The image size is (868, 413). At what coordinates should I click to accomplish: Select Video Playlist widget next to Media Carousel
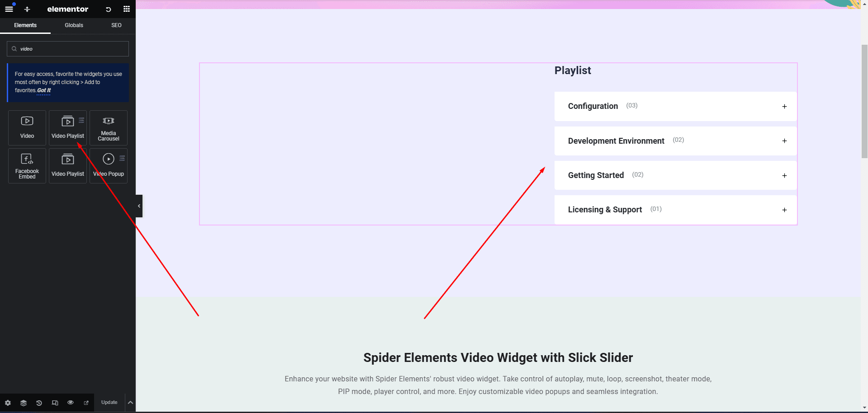[x=68, y=128]
